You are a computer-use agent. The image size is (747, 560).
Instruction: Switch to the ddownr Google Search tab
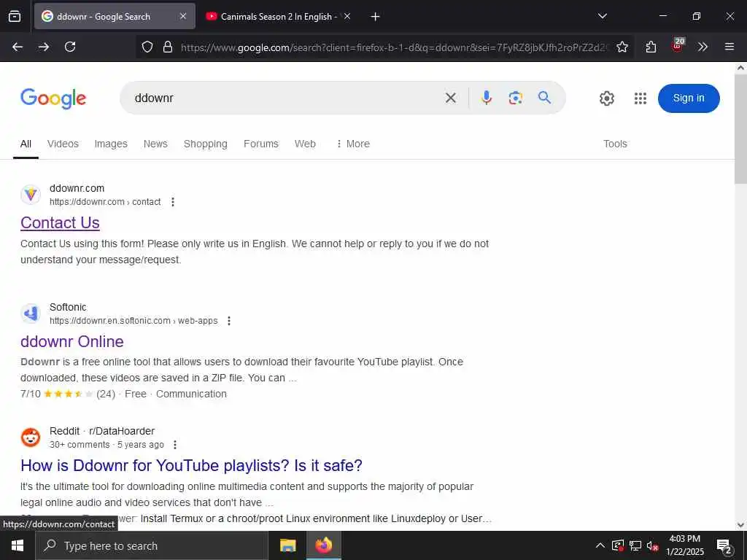(115, 17)
